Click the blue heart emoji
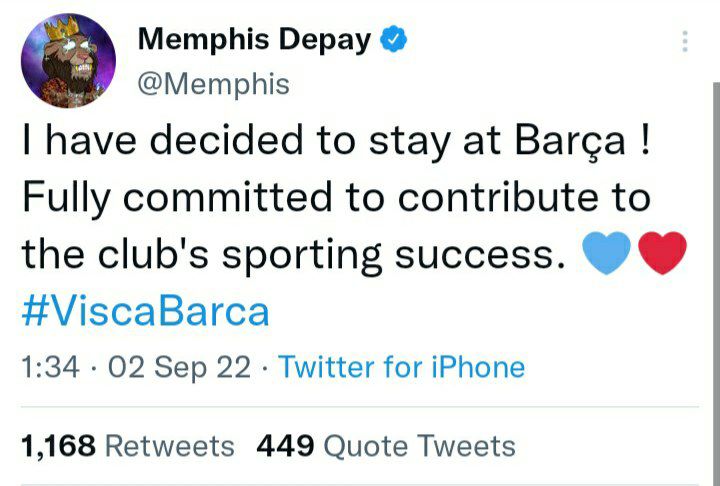 [x=607, y=254]
